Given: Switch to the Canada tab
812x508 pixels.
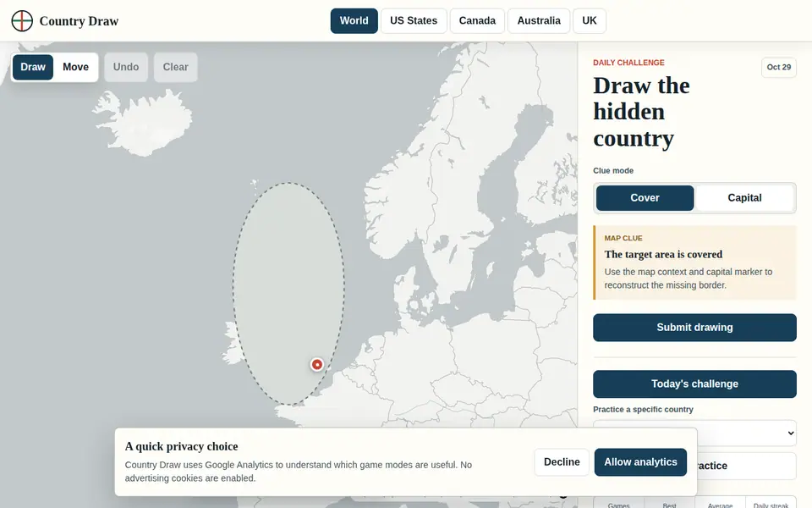Looking at the screenshot, I should tap(477, 20).
